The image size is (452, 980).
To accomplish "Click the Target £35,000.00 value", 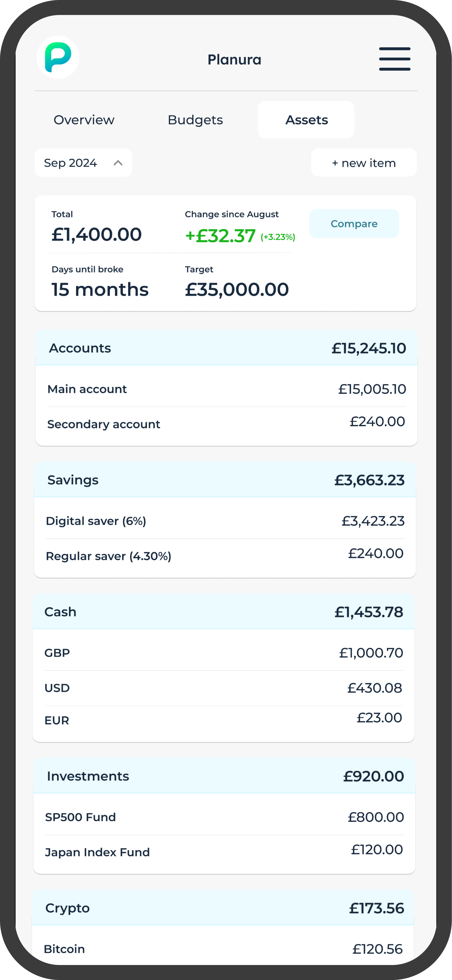I will coord(237,290).
